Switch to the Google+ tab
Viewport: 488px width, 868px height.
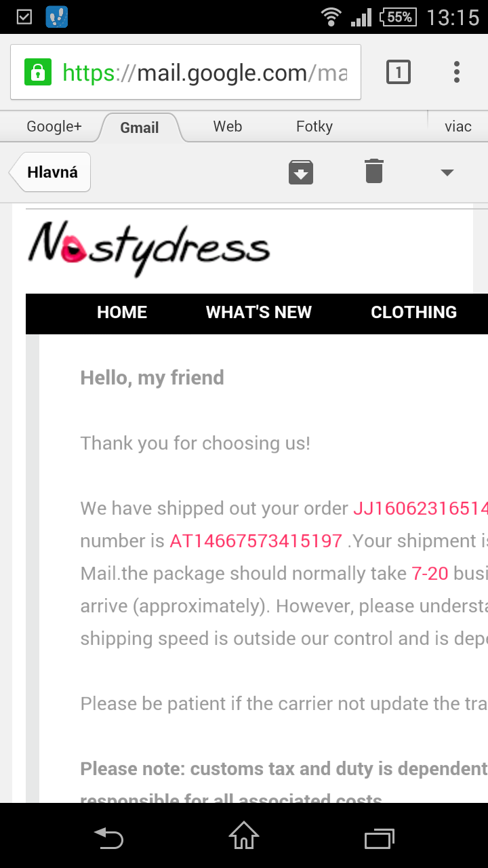pos(54,126)
